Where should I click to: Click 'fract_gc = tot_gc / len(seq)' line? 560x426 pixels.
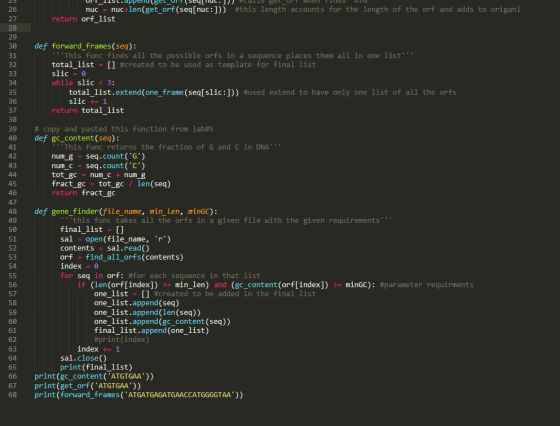(x=111, y=184)
